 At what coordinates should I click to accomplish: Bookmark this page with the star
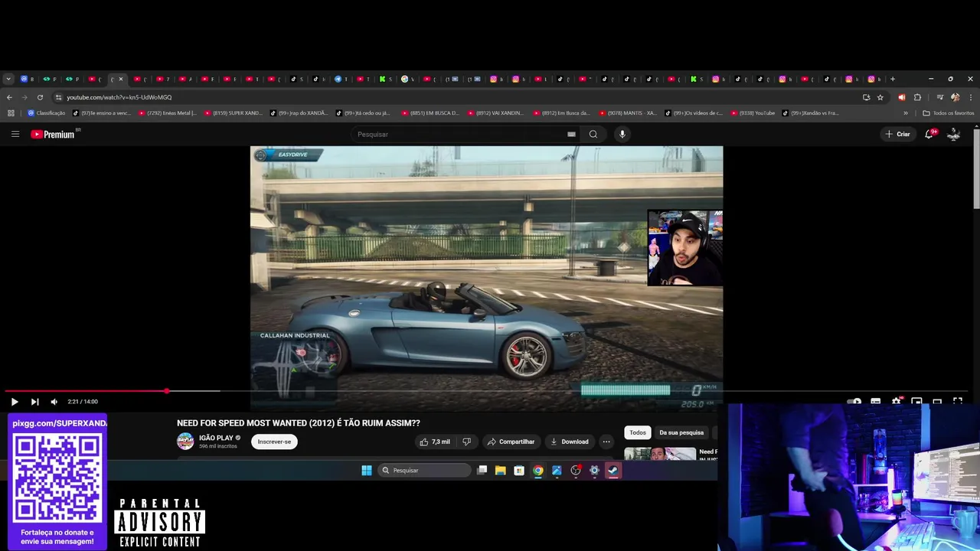(x=880, y=97)
